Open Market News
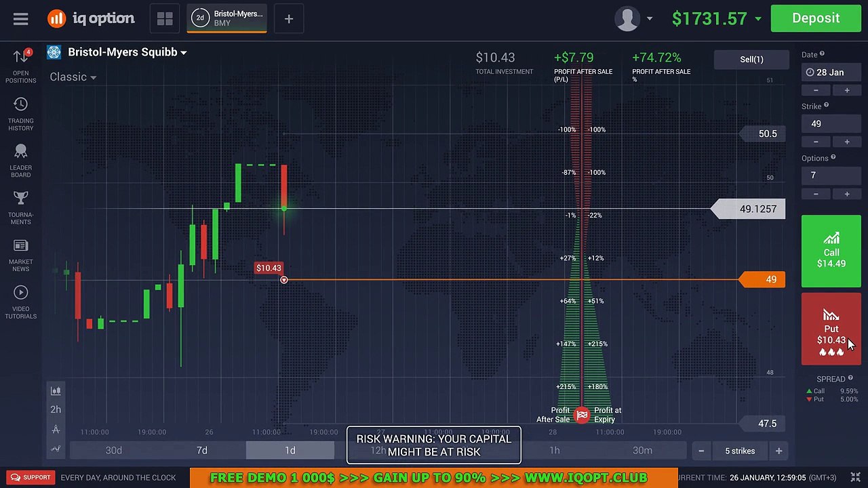Screen dimensions: 868x488 tap(21, 254)
